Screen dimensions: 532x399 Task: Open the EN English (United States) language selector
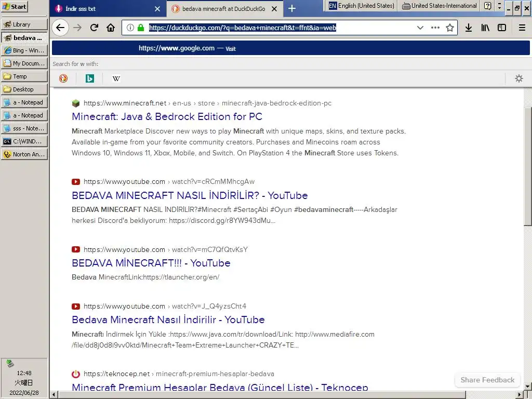pyautogui.click(x=362, y=6)
